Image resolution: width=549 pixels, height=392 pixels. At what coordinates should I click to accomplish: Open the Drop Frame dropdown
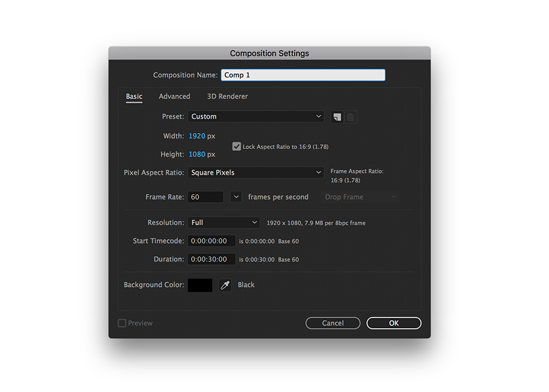coord(360,197)
